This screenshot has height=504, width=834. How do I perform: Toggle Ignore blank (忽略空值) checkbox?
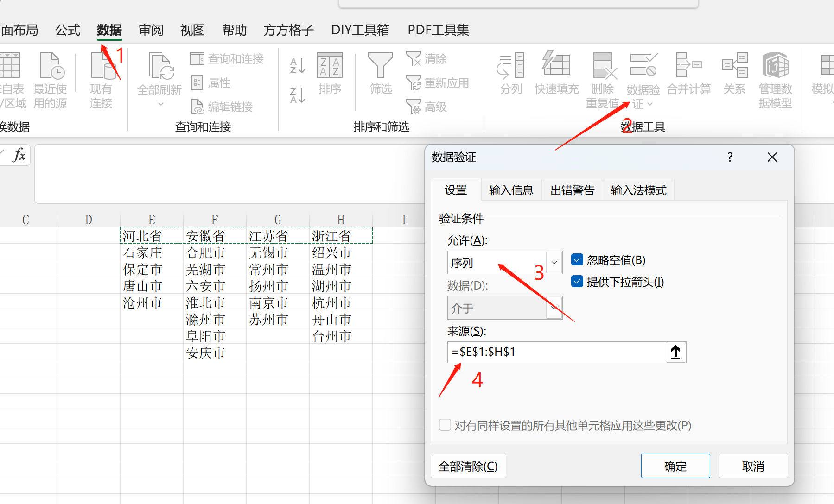[577, 260]
